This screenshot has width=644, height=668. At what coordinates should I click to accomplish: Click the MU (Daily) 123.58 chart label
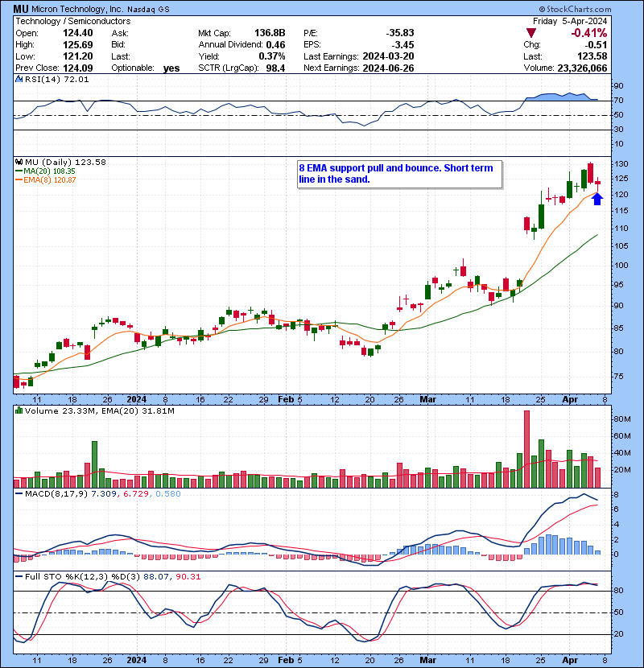tap(65, 162)
